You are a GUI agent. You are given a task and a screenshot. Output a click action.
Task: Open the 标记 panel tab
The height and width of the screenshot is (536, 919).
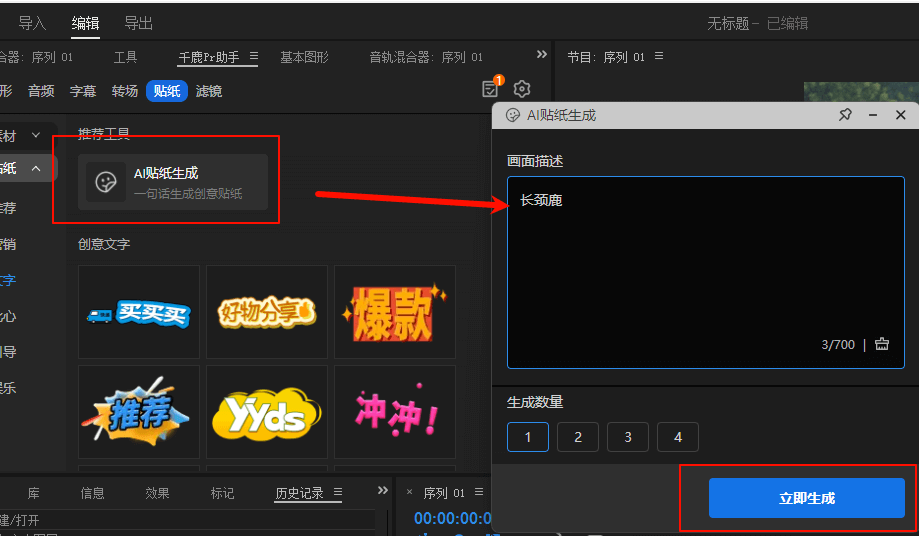(222, 493)
